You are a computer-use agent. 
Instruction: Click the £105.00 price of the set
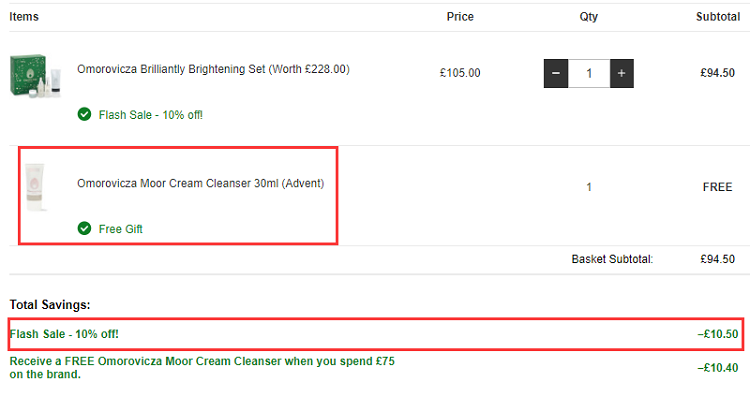click(x=460, y=73)
